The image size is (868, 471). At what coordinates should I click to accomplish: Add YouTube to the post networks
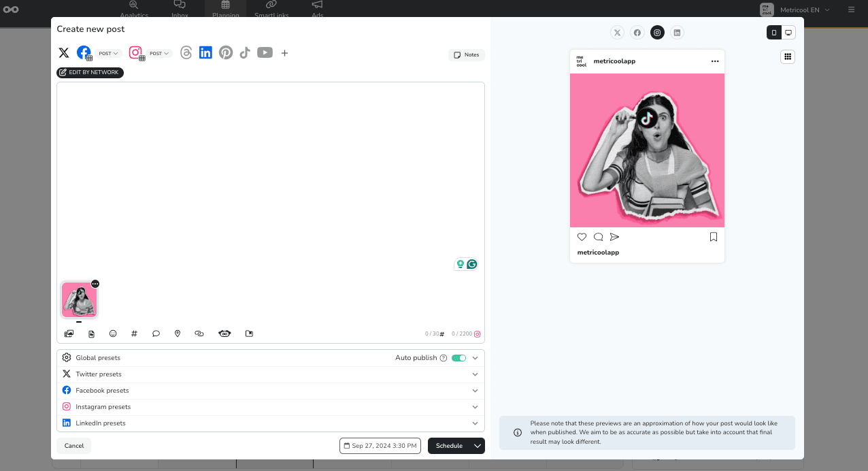(265, 52)
